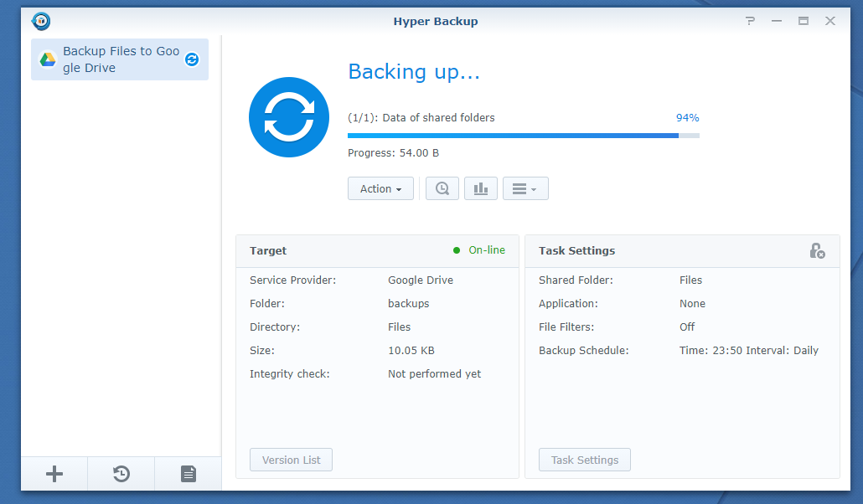This screenshot has height=504, width=863.
Task: Open the Version List button
Action: tap(291, 460)
